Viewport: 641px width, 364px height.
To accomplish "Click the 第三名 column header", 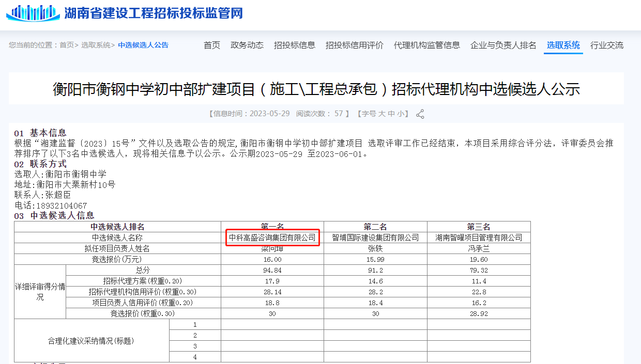I will pos(479,227).
